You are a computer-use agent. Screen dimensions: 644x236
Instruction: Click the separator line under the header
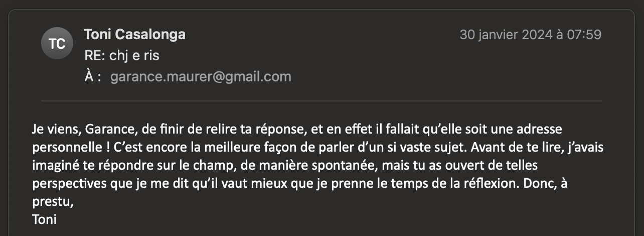point(321,101)
